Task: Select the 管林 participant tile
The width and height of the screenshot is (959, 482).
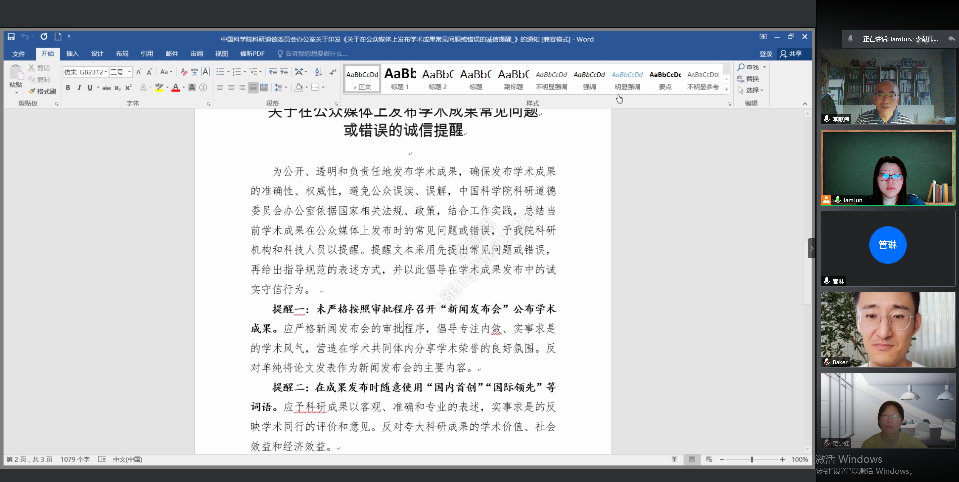Action: click(887, 246)
